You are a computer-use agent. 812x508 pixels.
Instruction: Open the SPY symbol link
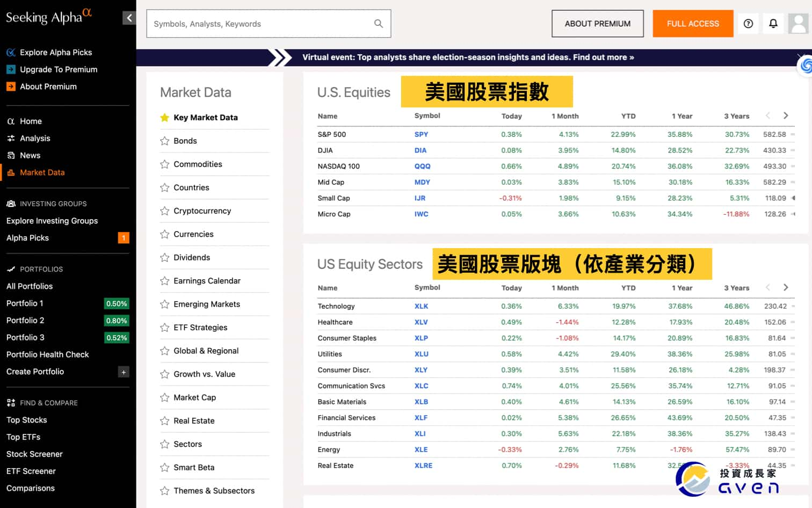coord(421,134)
